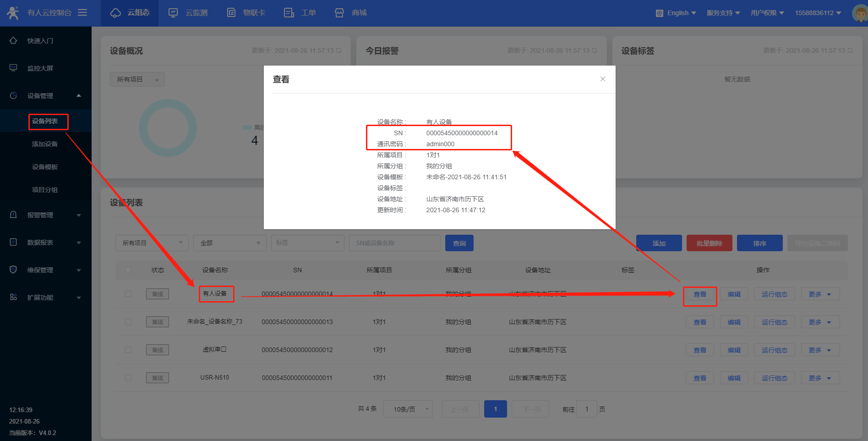
Task: Click the 有人云 logo icon
Action: coord(13,13)
